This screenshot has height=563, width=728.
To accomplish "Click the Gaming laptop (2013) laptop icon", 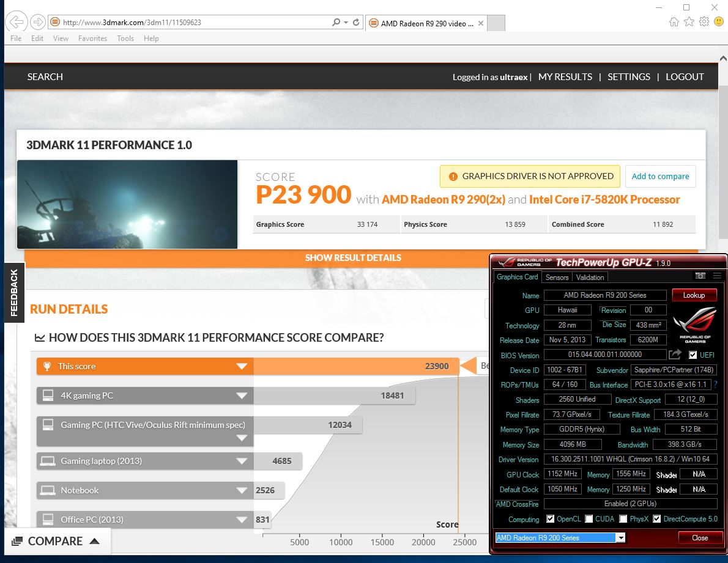I will 48,461.
